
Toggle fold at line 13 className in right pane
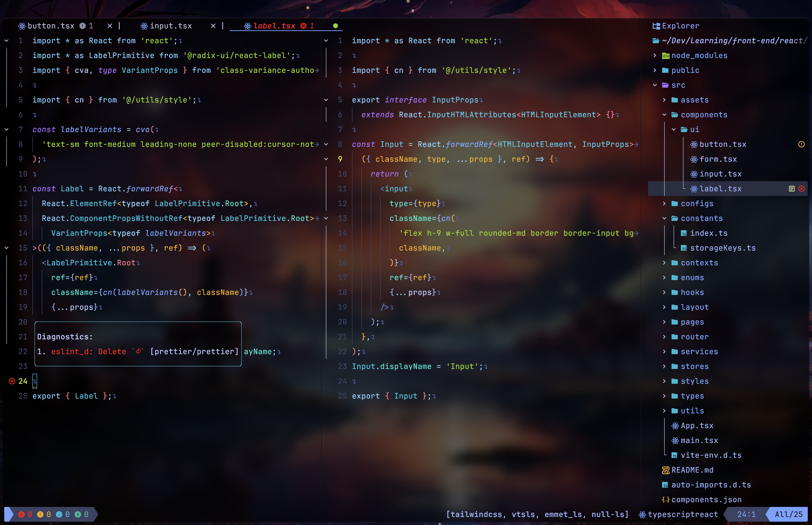pos(326,219)
